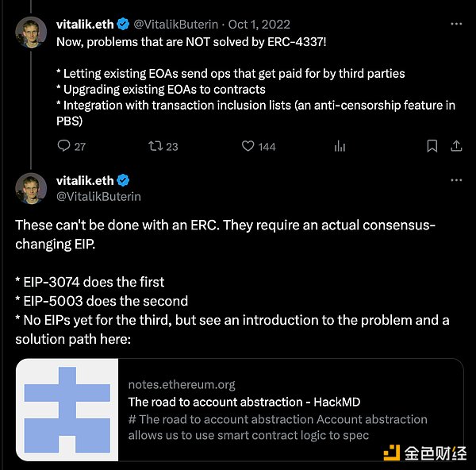Open @VitalikButerin handle in second tweet
This screenshot has height=470, width=476.
(x=98, y=196)
